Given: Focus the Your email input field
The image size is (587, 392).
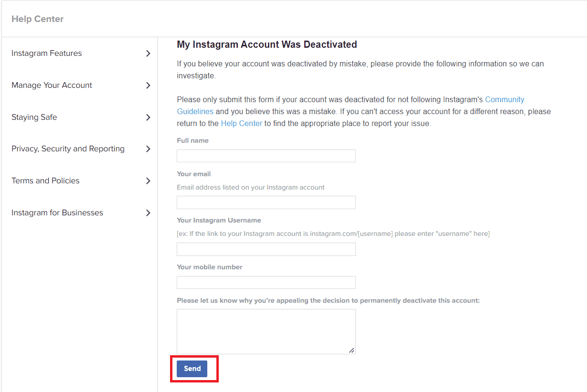Looking at the screenshot, I should [266, 202].
